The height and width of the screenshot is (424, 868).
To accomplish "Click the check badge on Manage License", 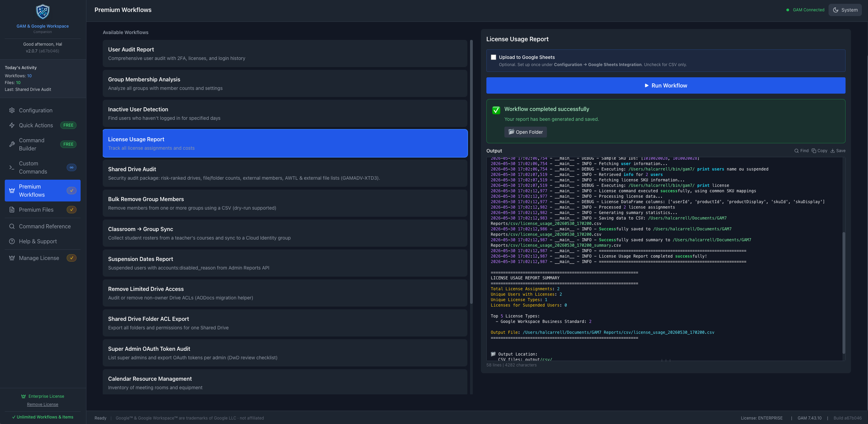I will click(x=72, y=258).
